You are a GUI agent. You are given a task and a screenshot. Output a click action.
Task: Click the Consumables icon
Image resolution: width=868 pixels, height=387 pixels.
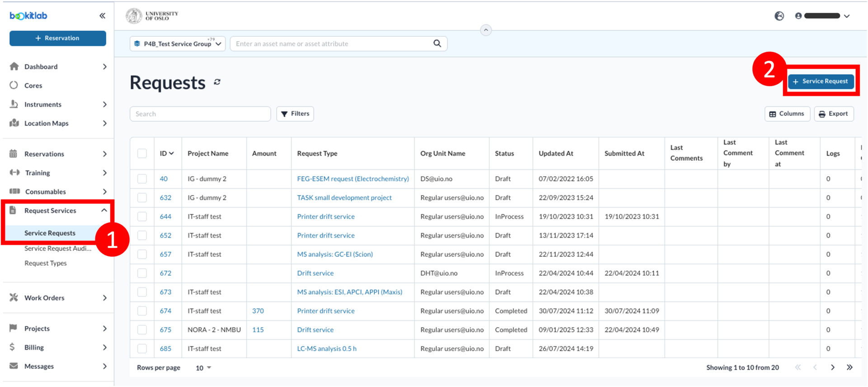[14, 191]
